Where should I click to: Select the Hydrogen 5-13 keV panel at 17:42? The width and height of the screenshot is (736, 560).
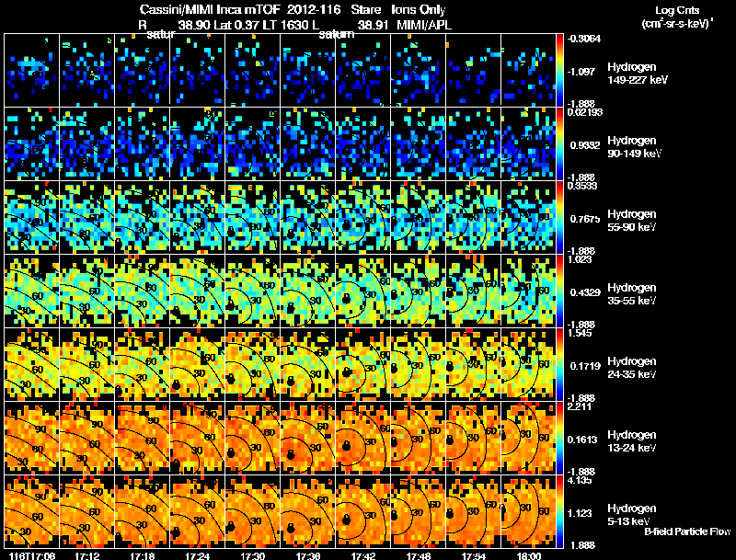point(362,511)
